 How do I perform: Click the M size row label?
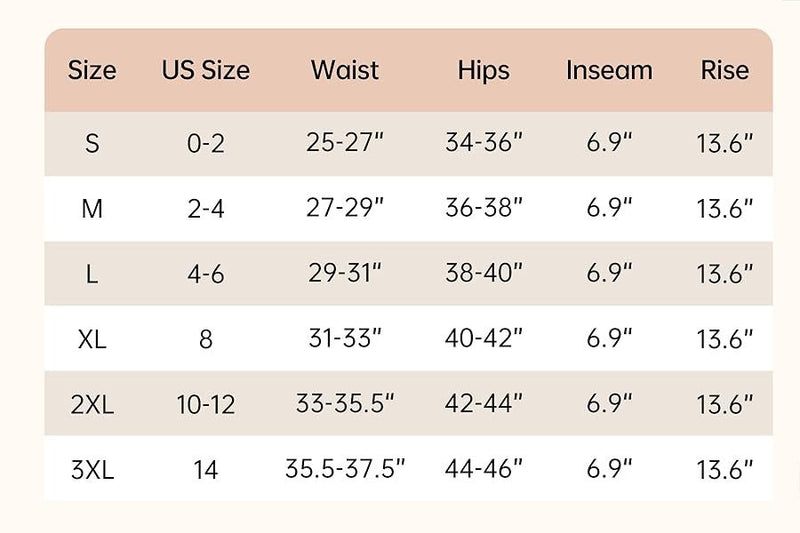click(x=92, y=209)
